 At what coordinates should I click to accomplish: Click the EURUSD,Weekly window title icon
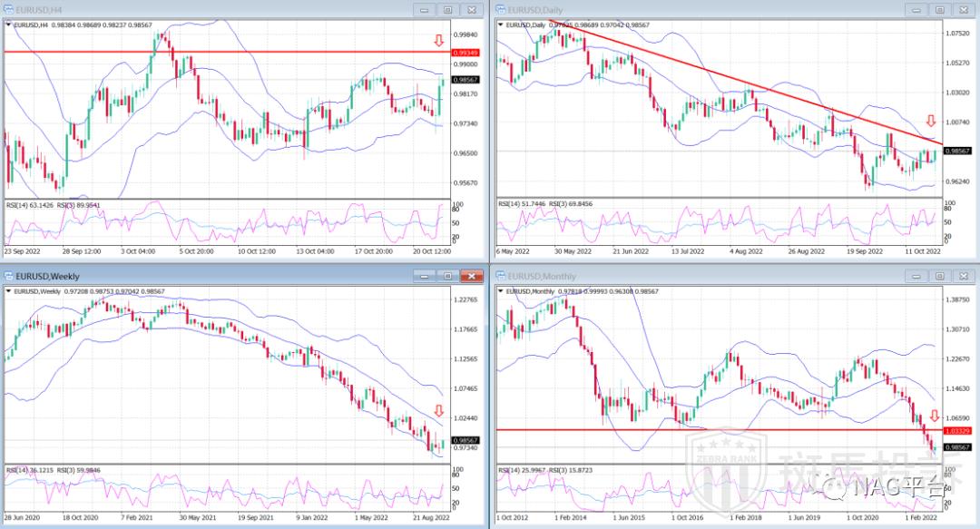click(9, 275)
